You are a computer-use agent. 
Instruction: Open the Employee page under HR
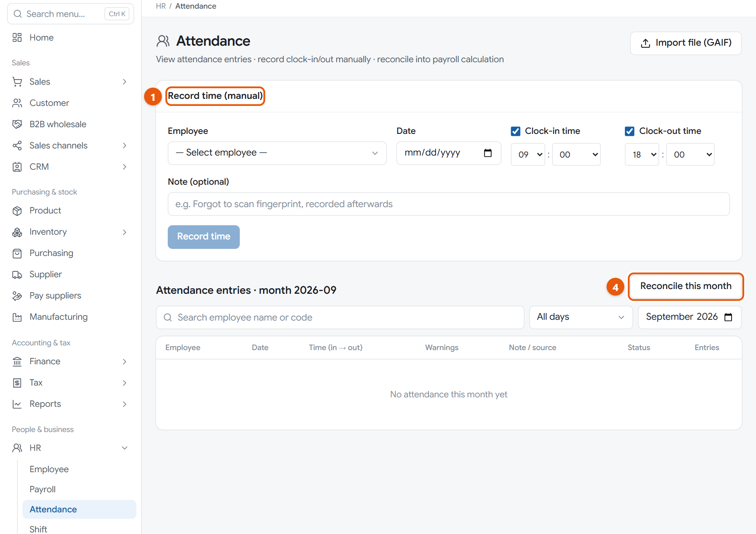(x=49, y=469)
